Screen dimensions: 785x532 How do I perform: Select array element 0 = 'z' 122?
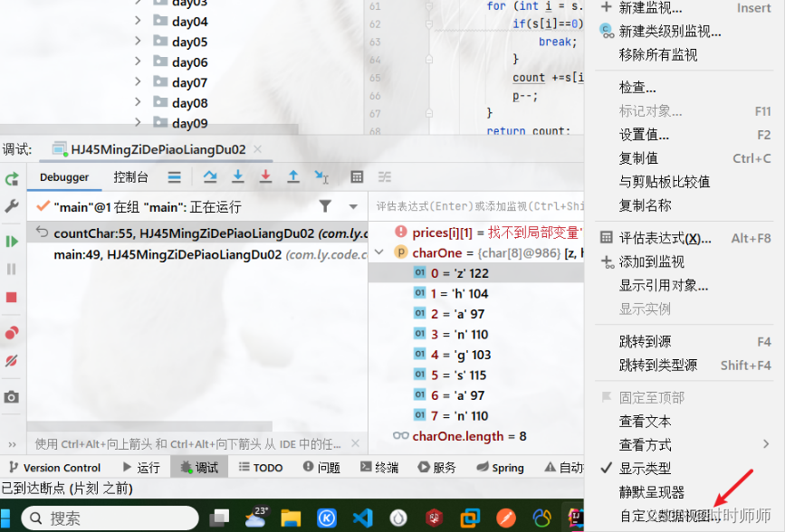coord(476,273)
